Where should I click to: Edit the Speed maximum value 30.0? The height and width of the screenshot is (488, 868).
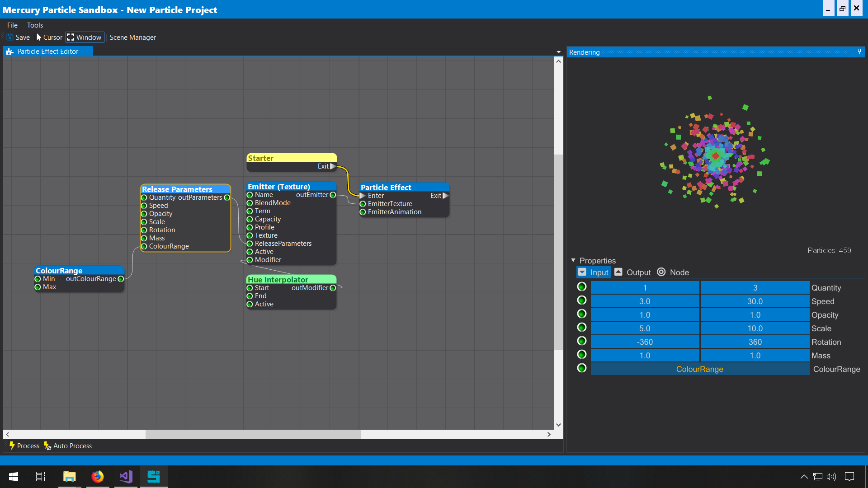click(755, 301)
